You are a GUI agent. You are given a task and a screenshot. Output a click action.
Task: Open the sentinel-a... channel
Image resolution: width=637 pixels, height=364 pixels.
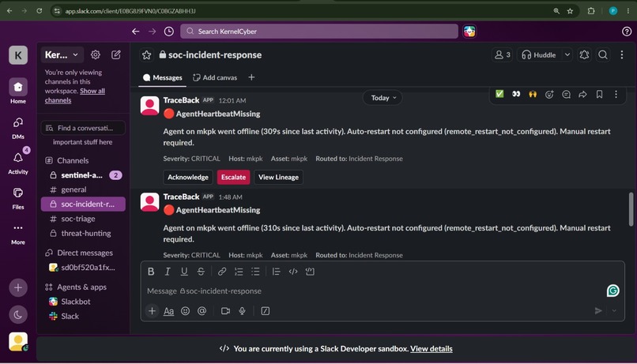coord(83,175)
